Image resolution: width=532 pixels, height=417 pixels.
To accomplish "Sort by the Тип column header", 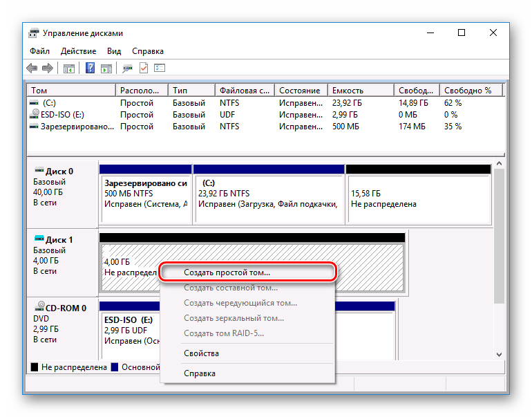I will click(x=191, y=91).
